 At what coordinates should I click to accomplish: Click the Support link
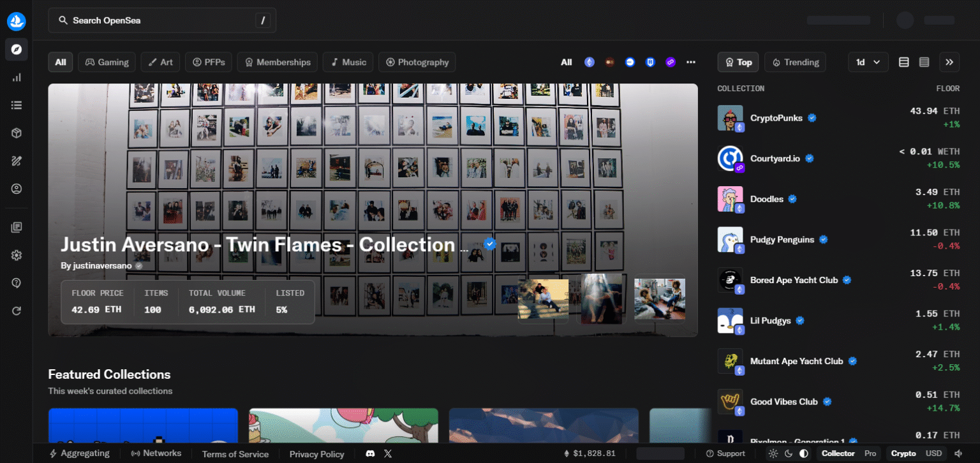click(x=725, y=453)
